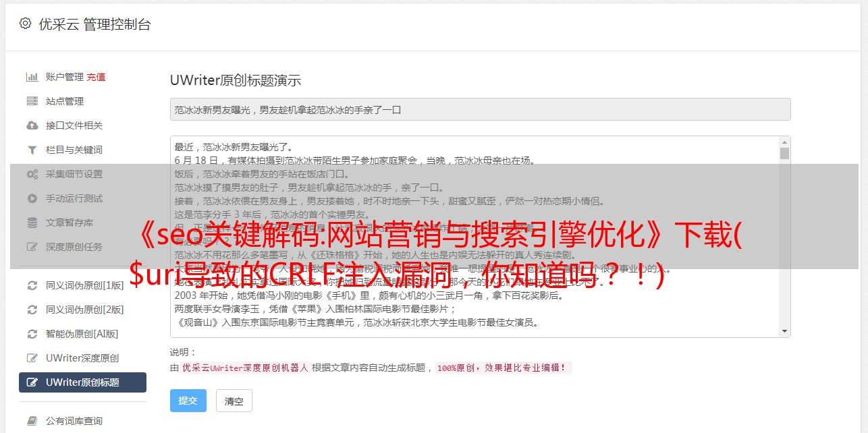Click the 同义词伪原创[1版] refresh icon

tap(32, 285)
